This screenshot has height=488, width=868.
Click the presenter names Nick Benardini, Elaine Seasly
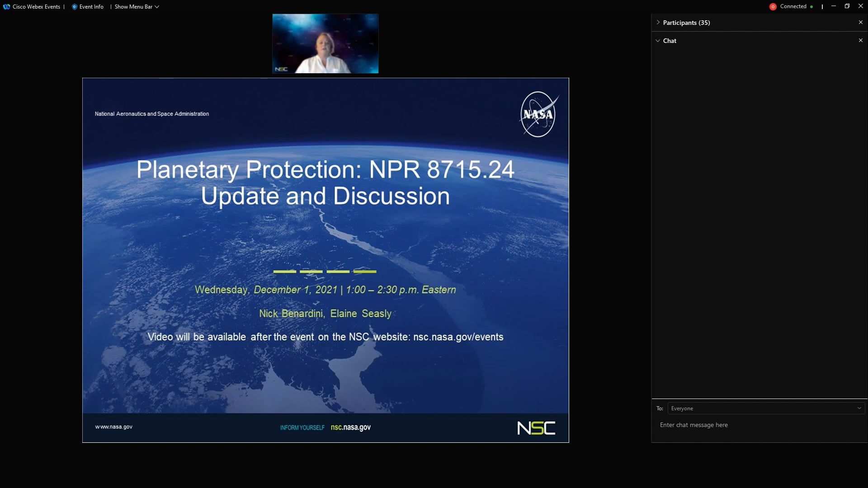325,314
